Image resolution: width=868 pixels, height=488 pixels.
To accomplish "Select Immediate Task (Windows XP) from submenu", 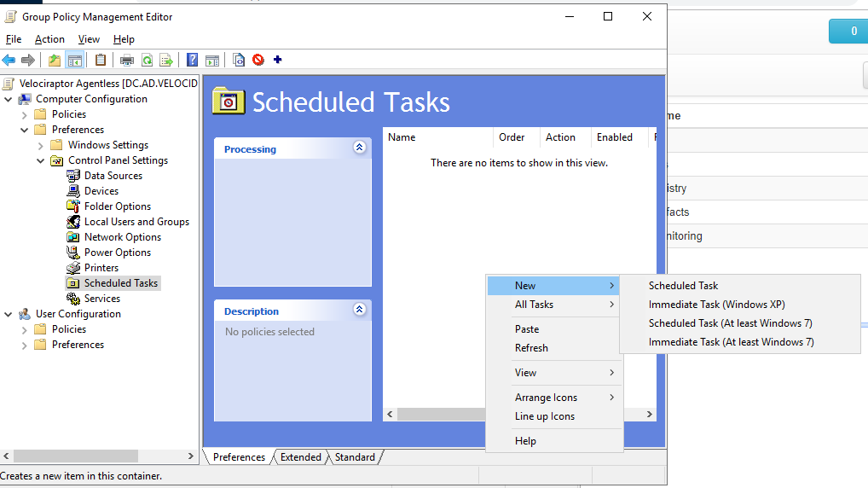I will click(716, 305).
